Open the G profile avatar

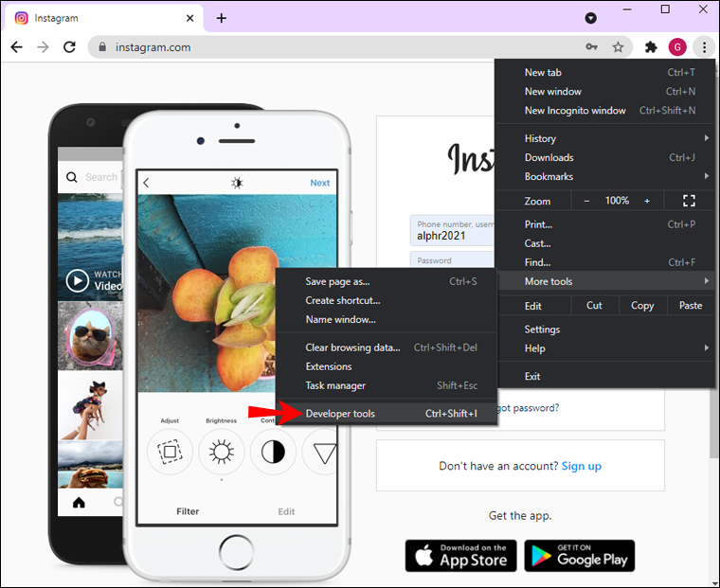(x=677, y=46)
